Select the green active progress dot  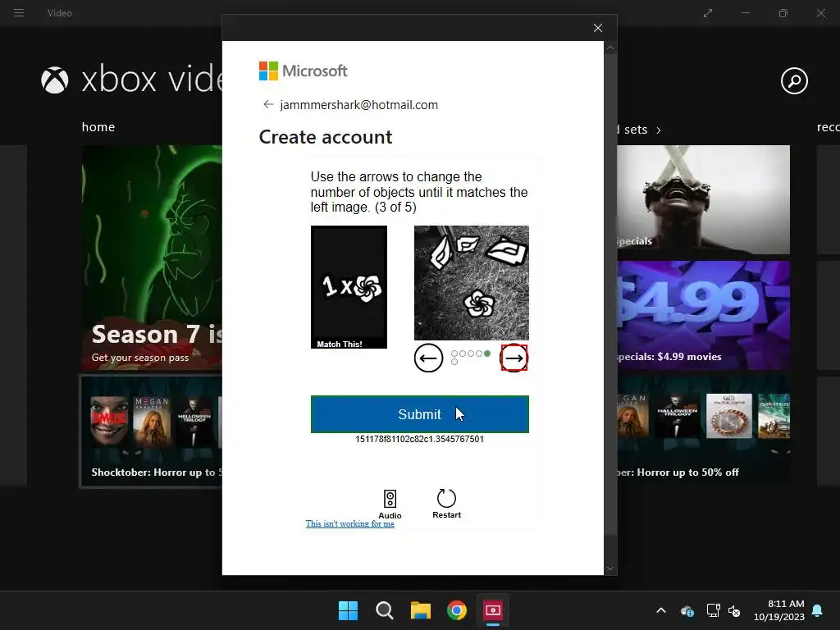pyautogui.click(x=487, y=354)
